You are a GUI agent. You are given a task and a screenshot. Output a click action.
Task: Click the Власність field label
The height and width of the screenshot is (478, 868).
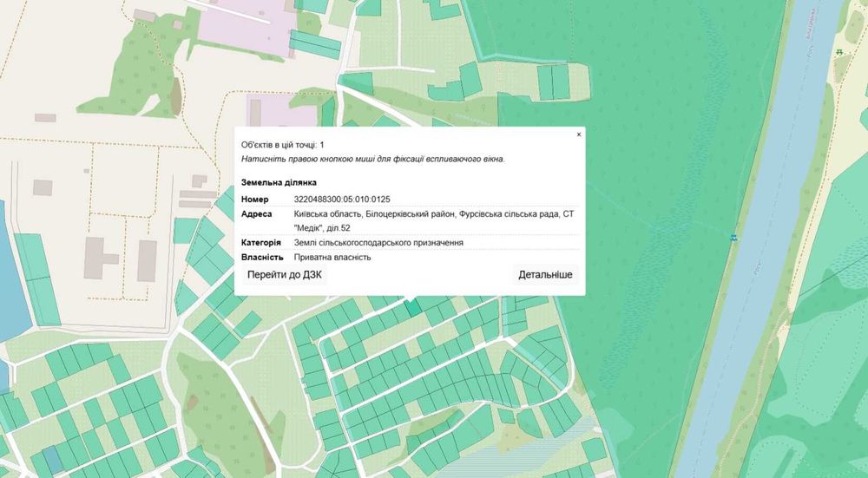coord(262,258)
